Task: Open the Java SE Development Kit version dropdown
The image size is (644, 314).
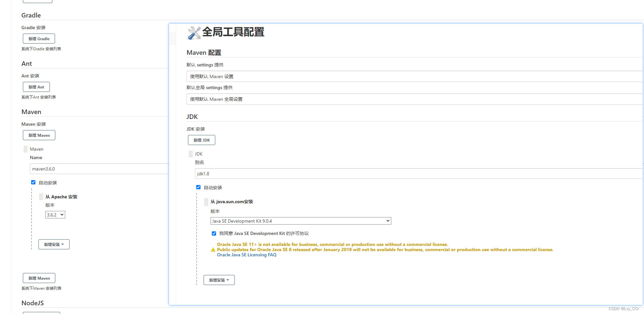Action: coord(301,221)
